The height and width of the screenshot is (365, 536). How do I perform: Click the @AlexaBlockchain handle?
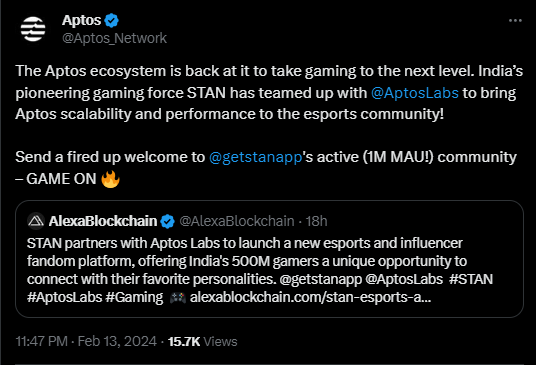click(237, 221)
